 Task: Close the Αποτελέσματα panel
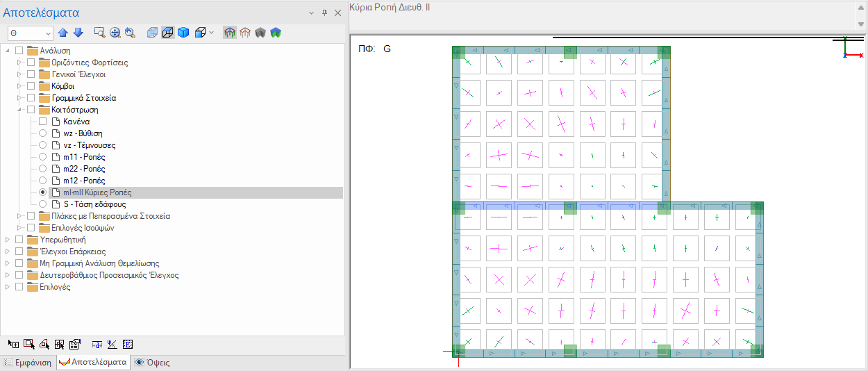pos(337,13)
